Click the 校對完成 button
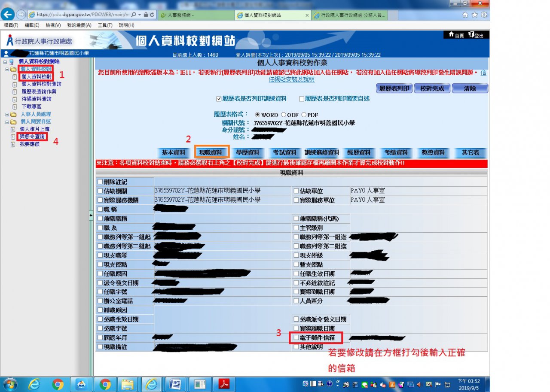Viewport: 550px width, 392px height. (431, 88)
